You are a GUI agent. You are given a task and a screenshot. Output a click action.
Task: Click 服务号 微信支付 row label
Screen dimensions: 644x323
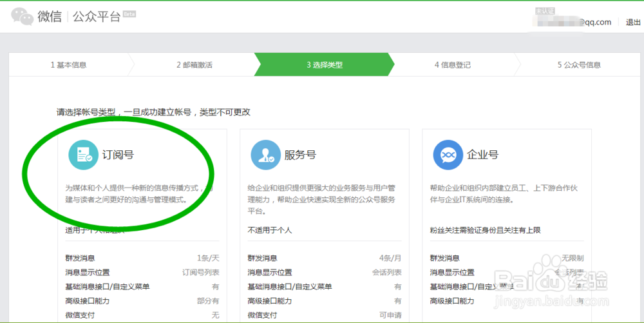point(263,316)
